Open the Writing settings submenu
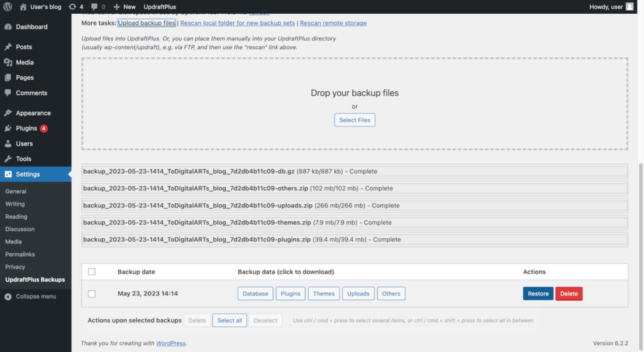 tap(15, 204)
